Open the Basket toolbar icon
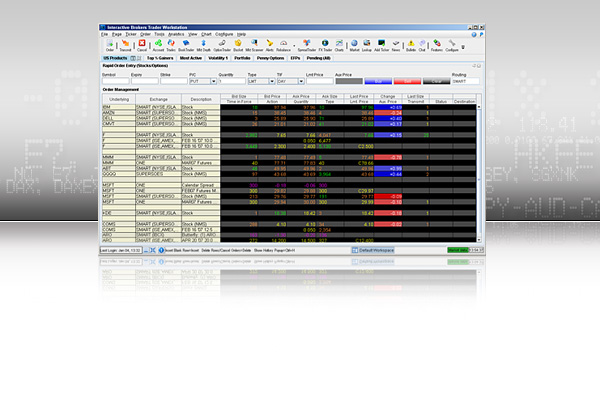The width and height of the screenshot is (600, 400). [238, 45]
